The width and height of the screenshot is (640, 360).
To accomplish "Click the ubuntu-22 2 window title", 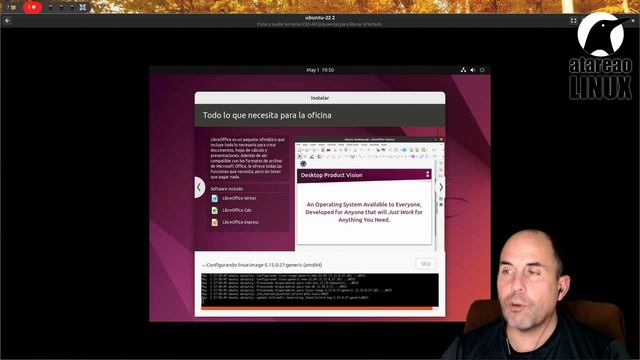I will coord(320,18).
